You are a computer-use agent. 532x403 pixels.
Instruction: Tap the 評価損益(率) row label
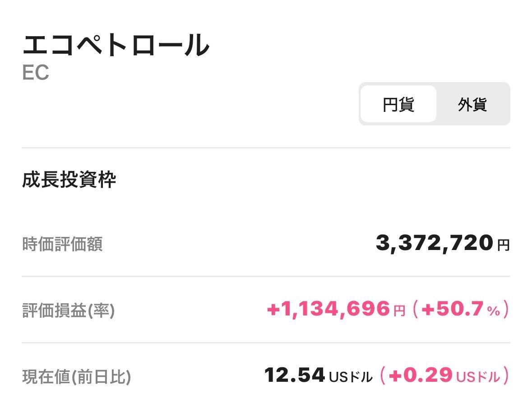68,310
